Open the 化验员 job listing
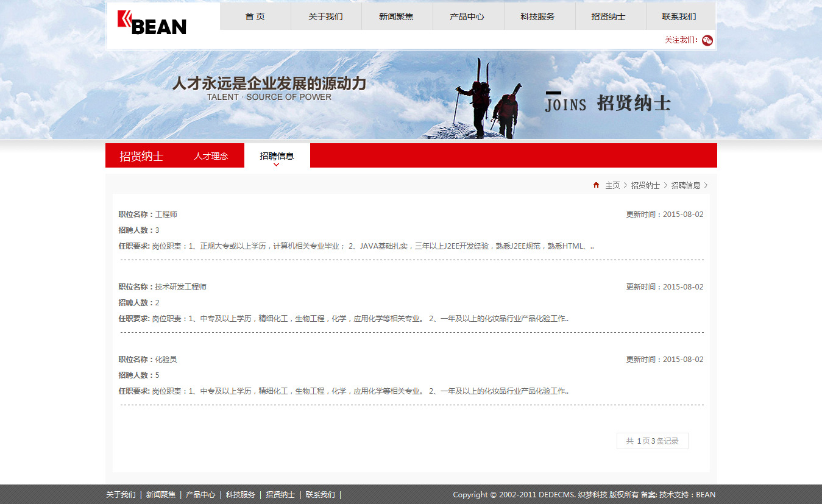 click(x=166, y=360)
